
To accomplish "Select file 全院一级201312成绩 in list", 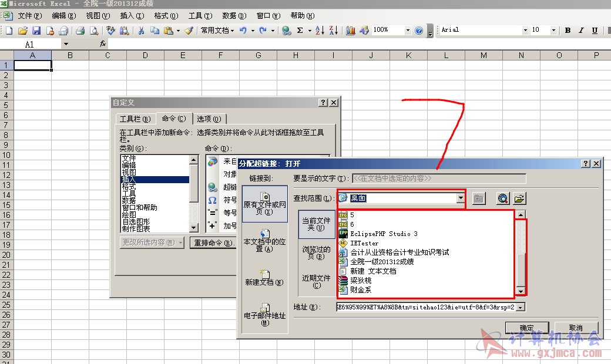I will (x=382, y=262).
